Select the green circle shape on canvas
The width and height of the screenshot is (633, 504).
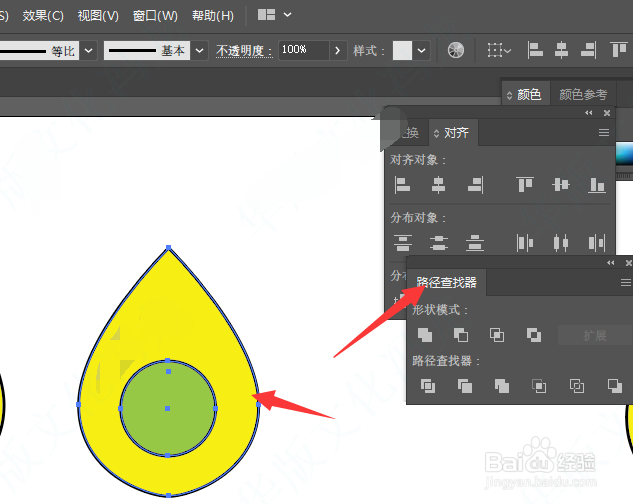pyautogui.click(x=168, y=408)
